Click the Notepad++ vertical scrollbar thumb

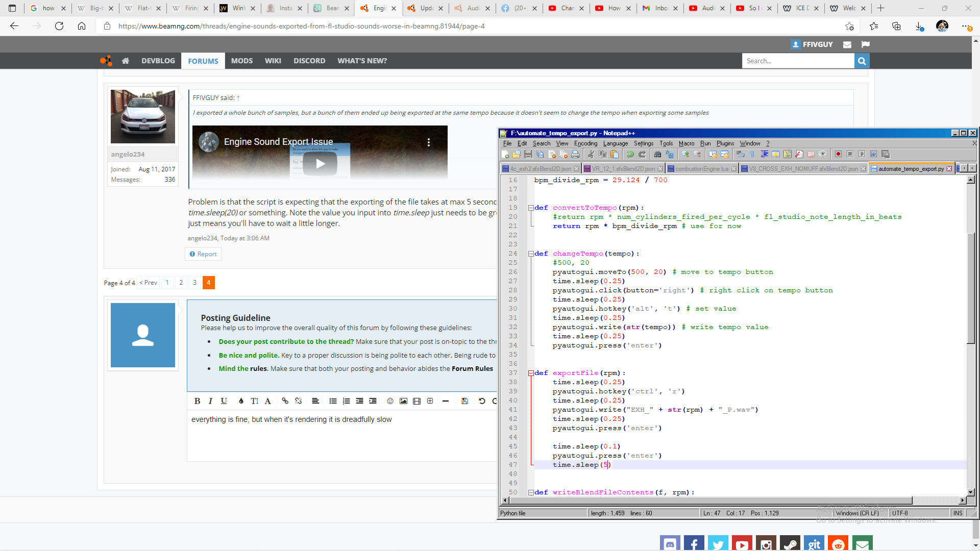tap(971, 288)
